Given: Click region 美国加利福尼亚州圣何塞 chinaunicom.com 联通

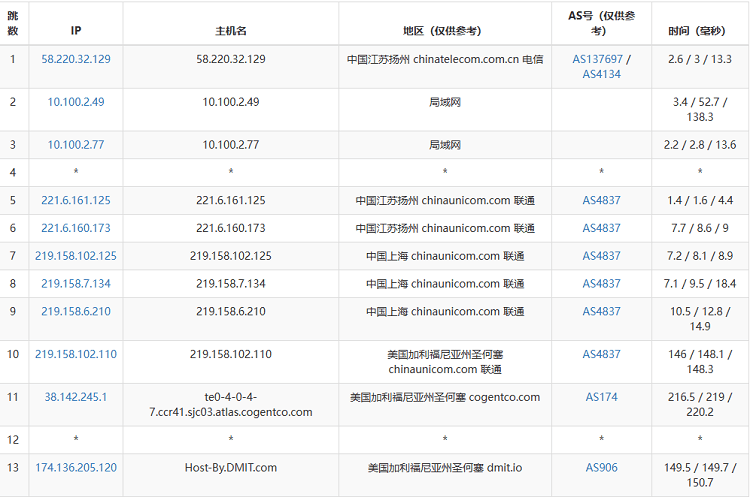Looking at the screenshot, I should click(x=445, y=362).
